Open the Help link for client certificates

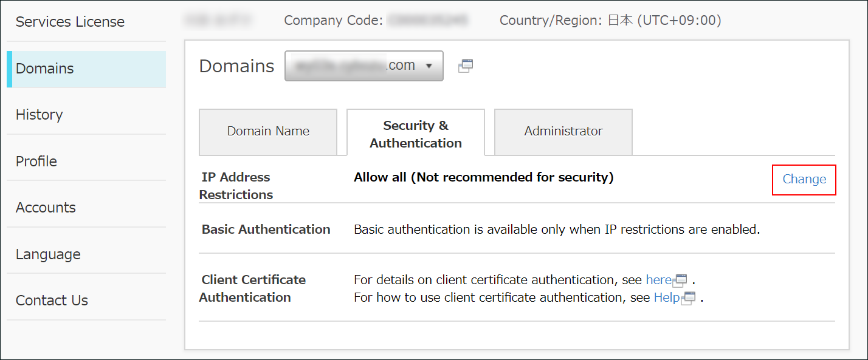666,297
